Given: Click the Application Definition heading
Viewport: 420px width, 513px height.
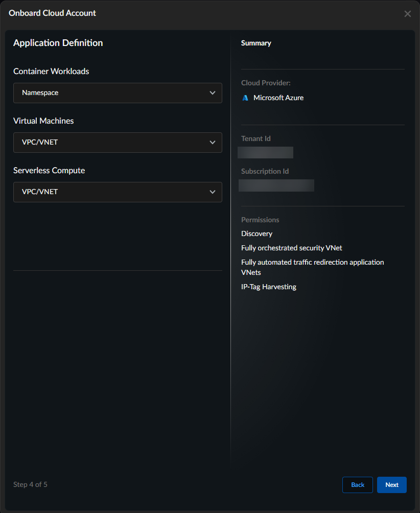Looking at the screenshot, I should (x=58, y=43).
